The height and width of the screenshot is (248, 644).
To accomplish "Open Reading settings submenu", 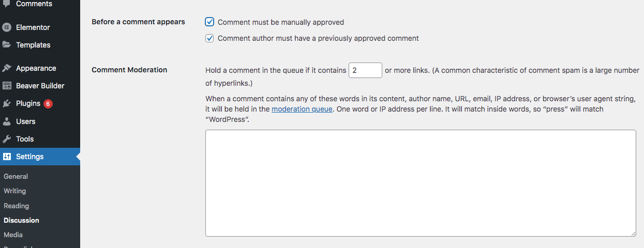I will 16,206.
